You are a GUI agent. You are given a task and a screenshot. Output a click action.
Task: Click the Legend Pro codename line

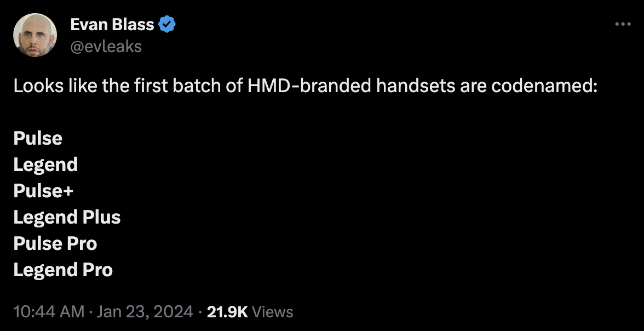coord(63,270)
